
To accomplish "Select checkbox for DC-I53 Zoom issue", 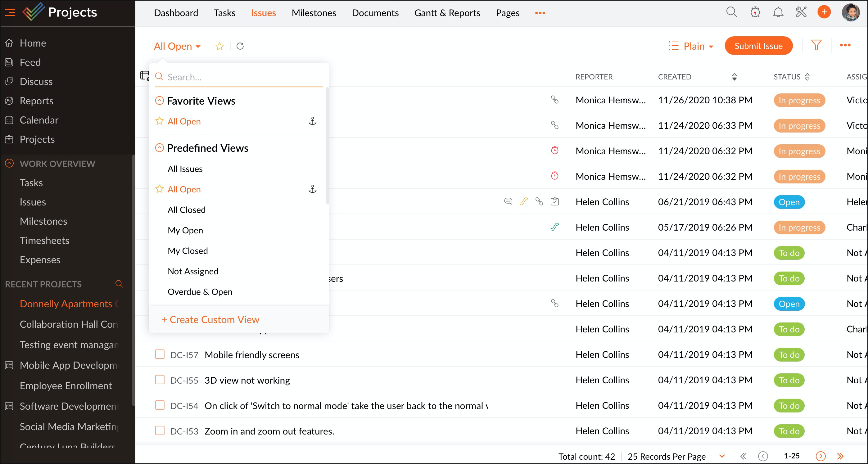I will click(160, 431).
